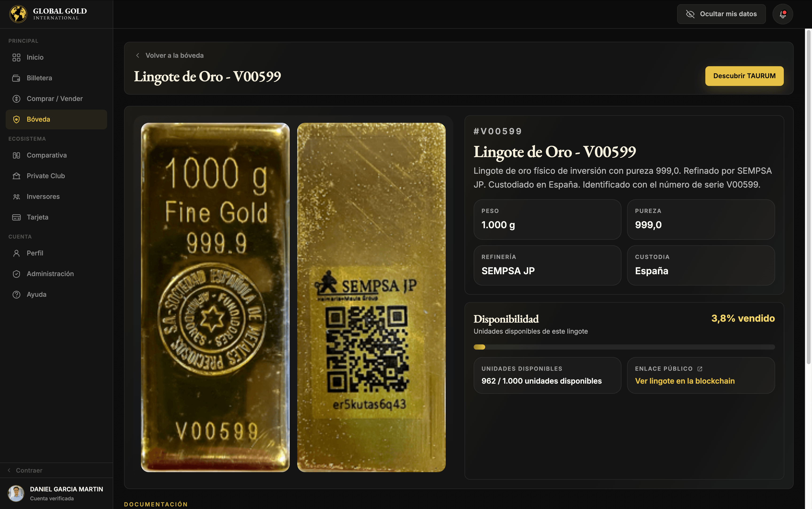The width and height of the screenshot is (812, 509).
Task: Click the Disponibilidad heading
Action: click(x=506, y=319)
